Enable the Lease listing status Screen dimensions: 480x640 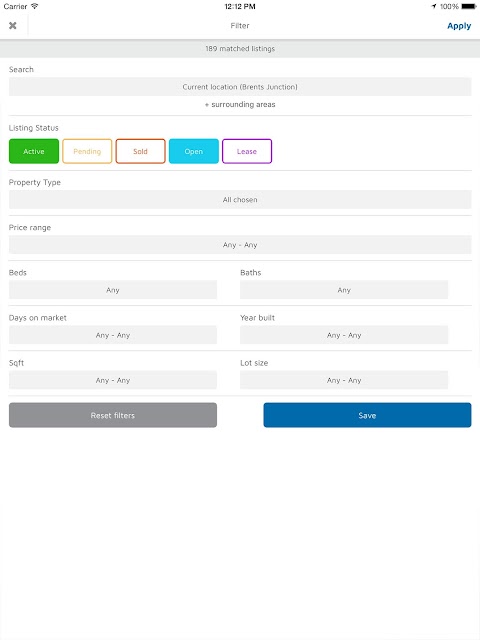coord(247,151)
